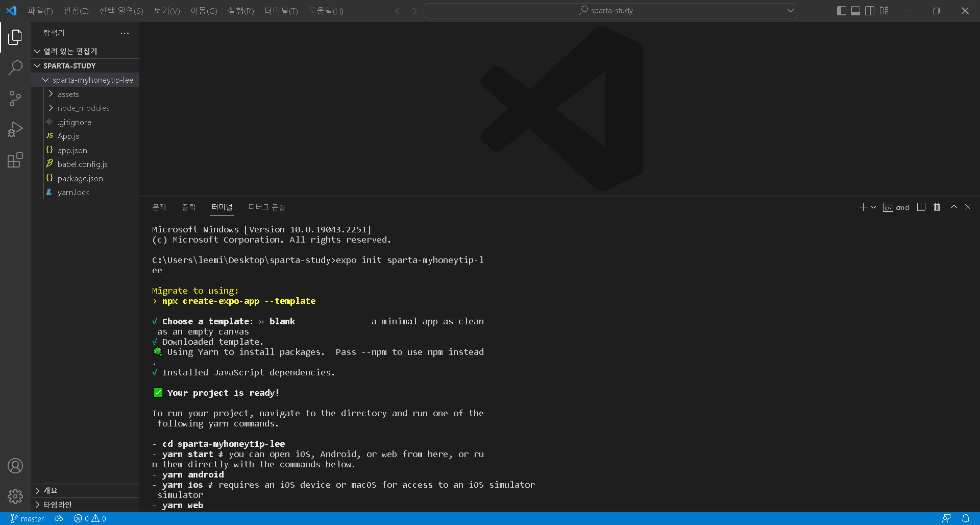The width and height of the screenshot is (980, 525).
Task: Expand the assets folder
Action: [85, 94]
